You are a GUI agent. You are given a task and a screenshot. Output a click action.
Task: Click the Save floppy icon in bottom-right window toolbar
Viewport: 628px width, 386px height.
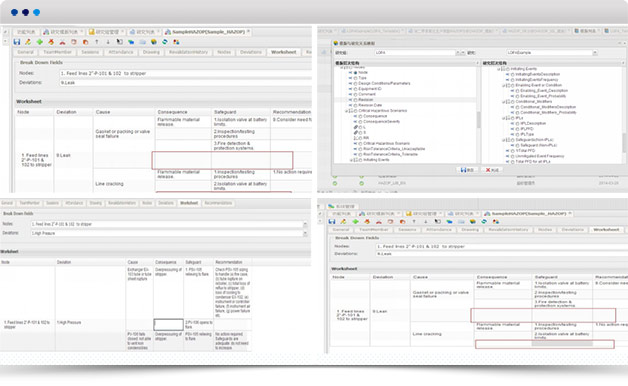click(332, 221)
